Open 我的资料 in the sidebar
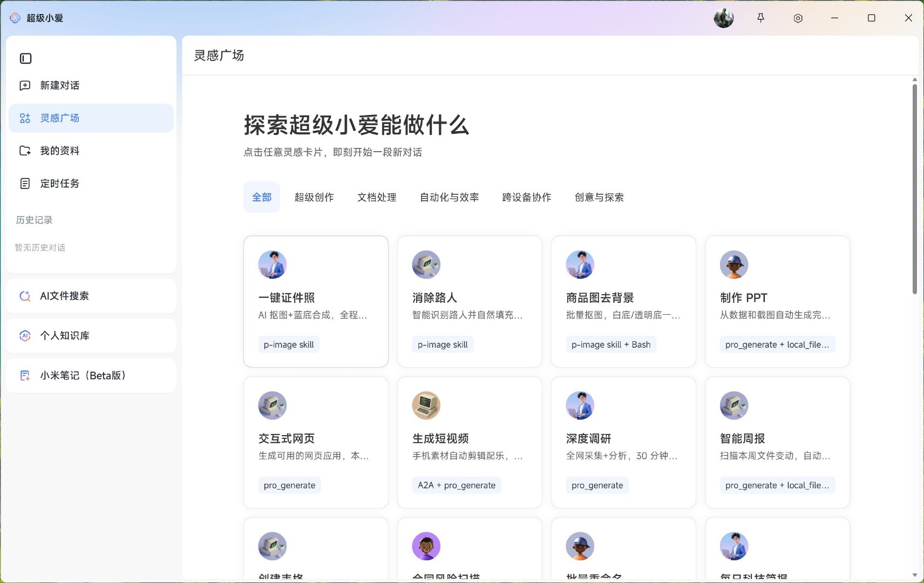The height and width of the screenshot is (583, 924). click(x=91, y=151)
